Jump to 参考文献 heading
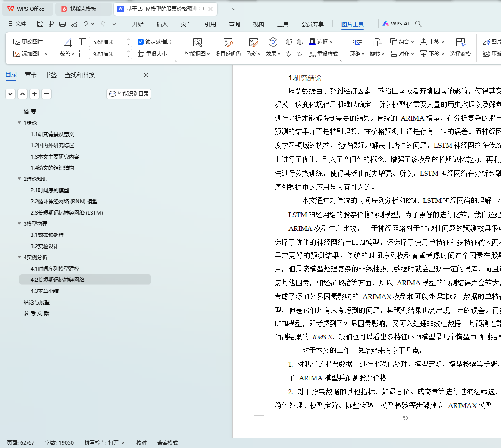Viewport: 501px width, 448px height. (36, 313)
